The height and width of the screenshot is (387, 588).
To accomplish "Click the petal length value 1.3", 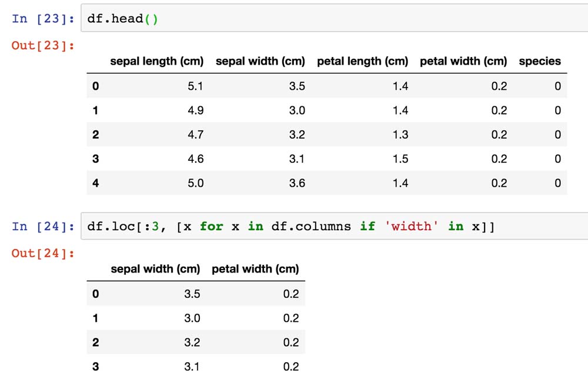I will pyautogui.click(x=400, y=134).
